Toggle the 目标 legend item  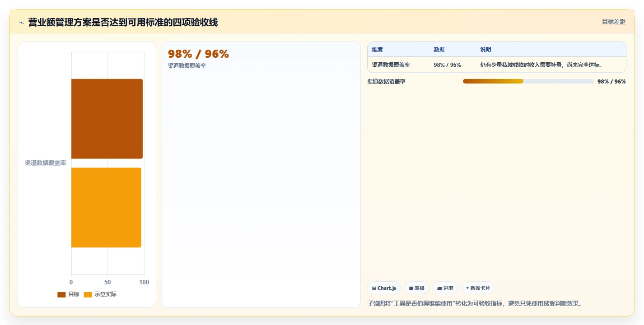pos(68,294)
